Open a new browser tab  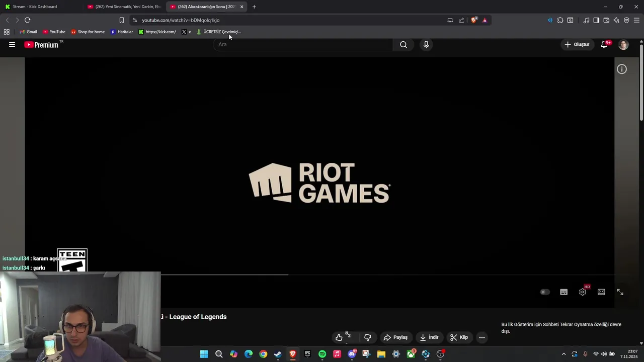click(x=254, y=7)
